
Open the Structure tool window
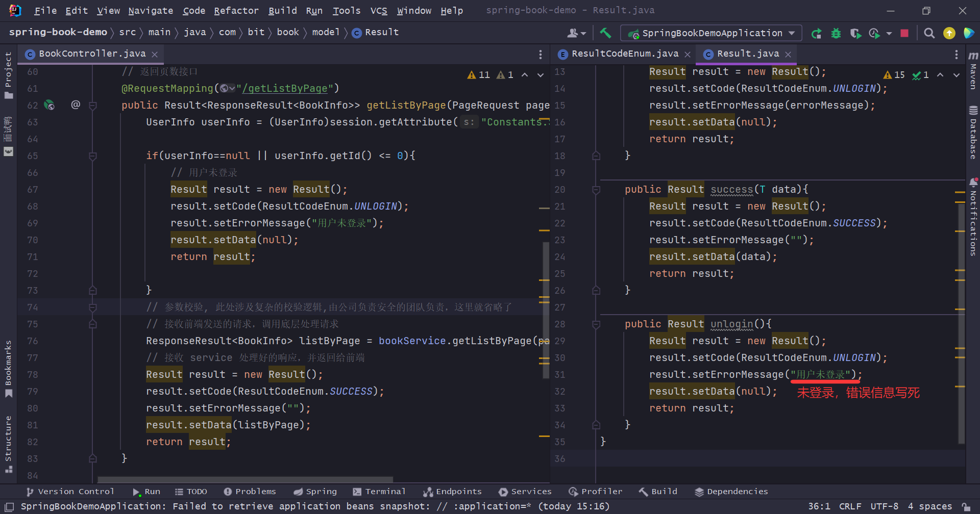tap(8, 444)
